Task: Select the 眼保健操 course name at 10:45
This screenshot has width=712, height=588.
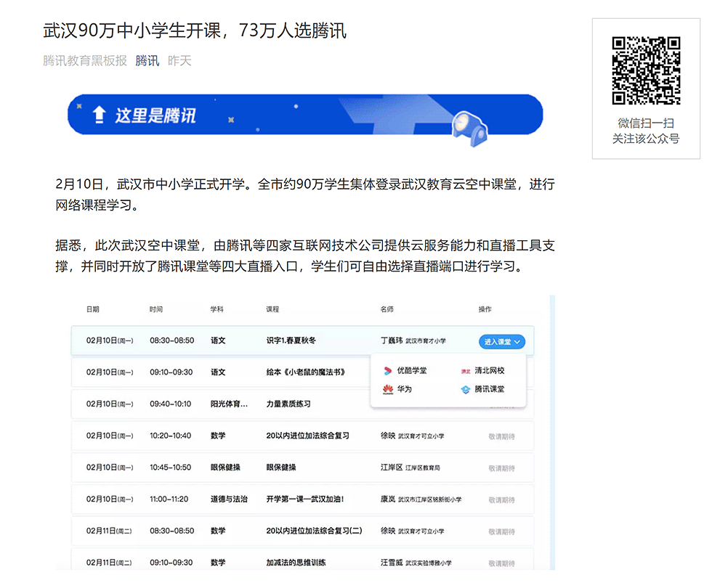Action: tap(281, 467)
